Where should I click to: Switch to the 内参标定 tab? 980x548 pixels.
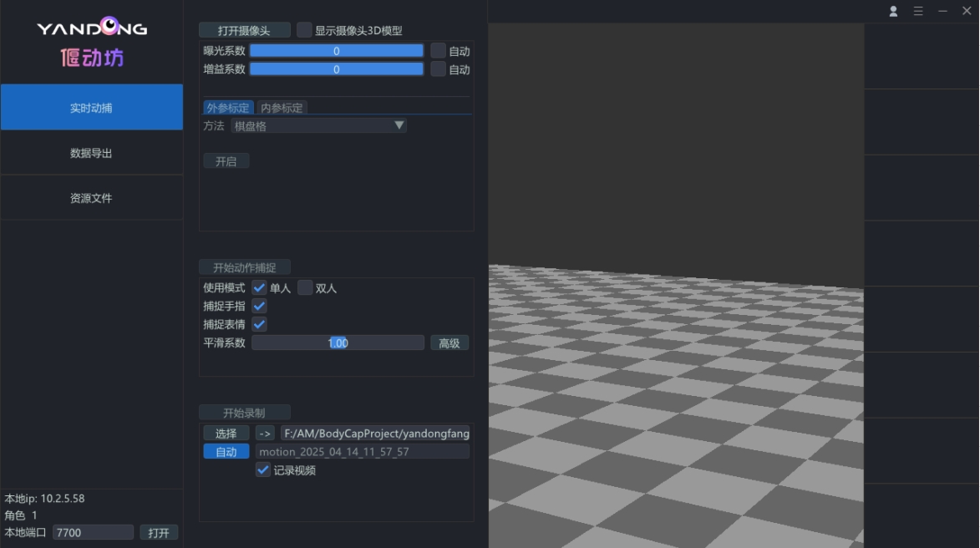[x=282, y=108]
